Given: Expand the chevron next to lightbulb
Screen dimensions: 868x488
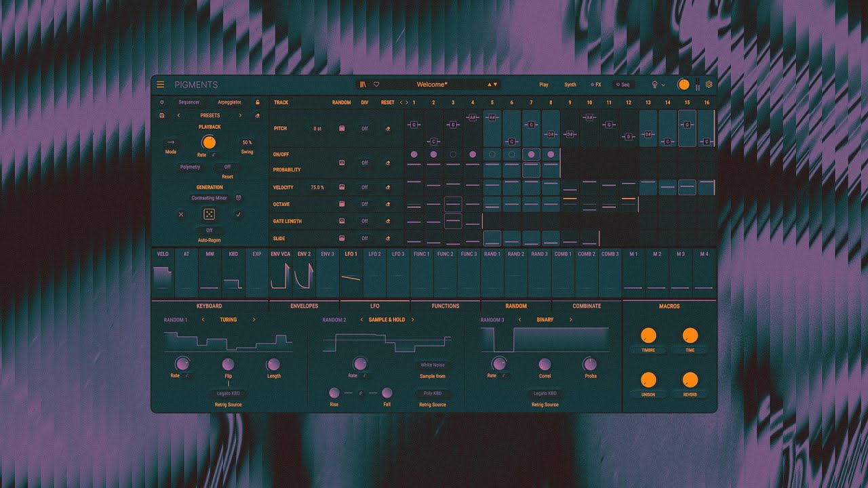Looking at the screenshot, I should (x=664, y=85).
